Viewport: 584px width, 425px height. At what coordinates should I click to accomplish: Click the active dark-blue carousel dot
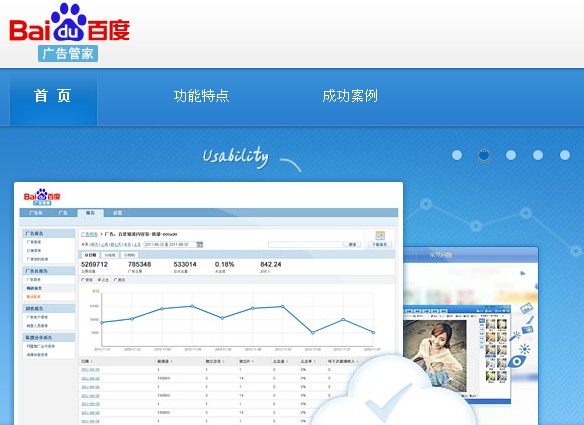[x=484, y=155]
